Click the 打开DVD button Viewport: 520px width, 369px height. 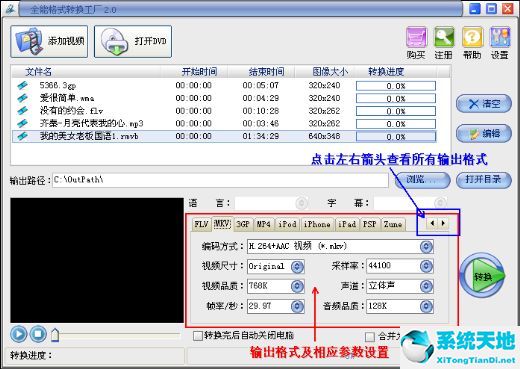tap(133, 42)
